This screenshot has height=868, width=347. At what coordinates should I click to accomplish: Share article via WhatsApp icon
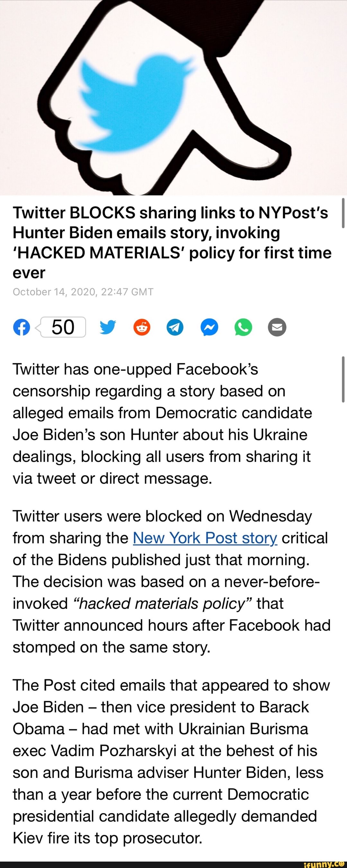pyautogui.click(x=243, y=327)
